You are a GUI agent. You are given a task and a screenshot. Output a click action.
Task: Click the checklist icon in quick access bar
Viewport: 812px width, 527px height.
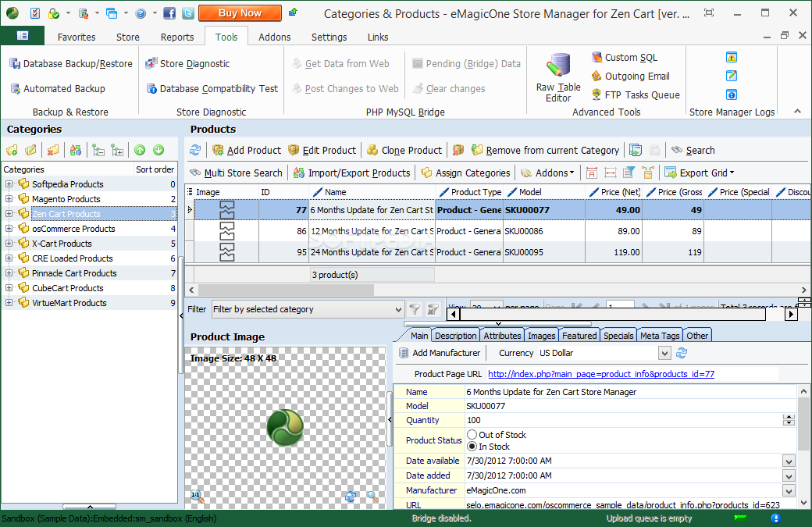(34, 13)
